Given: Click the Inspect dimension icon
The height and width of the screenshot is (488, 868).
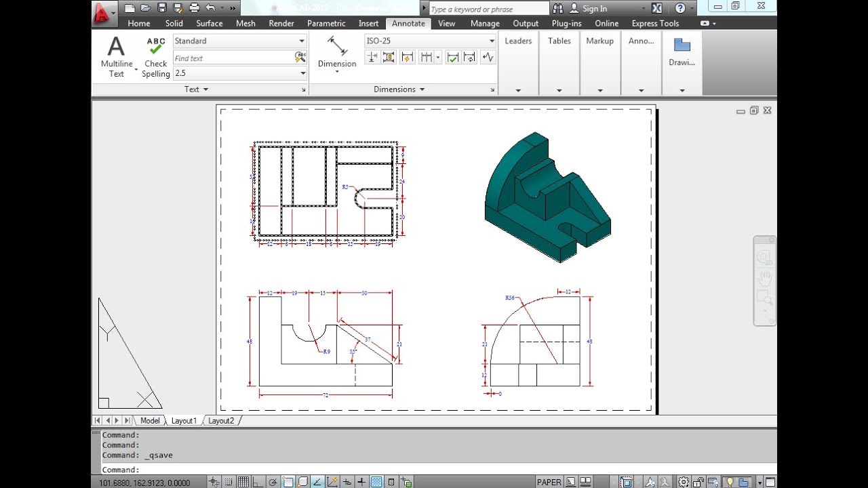Looking at the screenshot, I should [x=453, y=58].
